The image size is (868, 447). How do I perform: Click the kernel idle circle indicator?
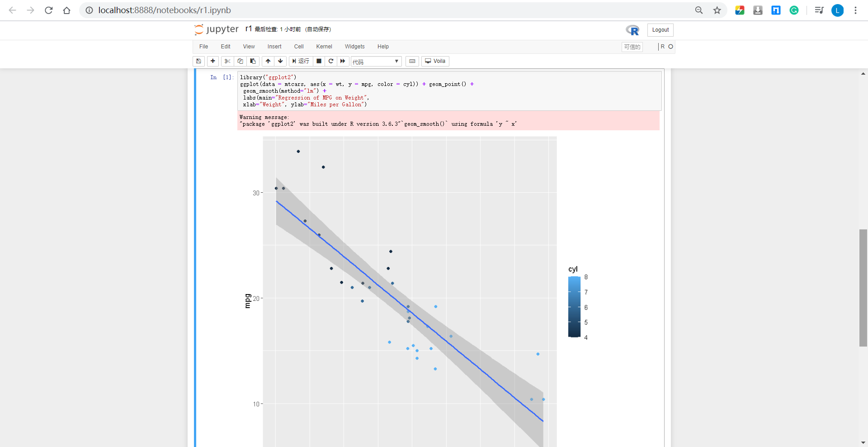tap(671, 47)
